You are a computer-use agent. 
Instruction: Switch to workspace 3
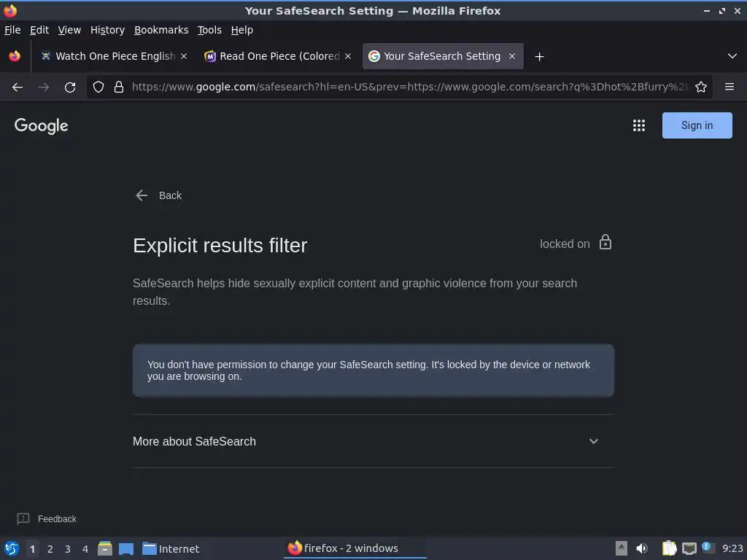click(x=68, y=548)
